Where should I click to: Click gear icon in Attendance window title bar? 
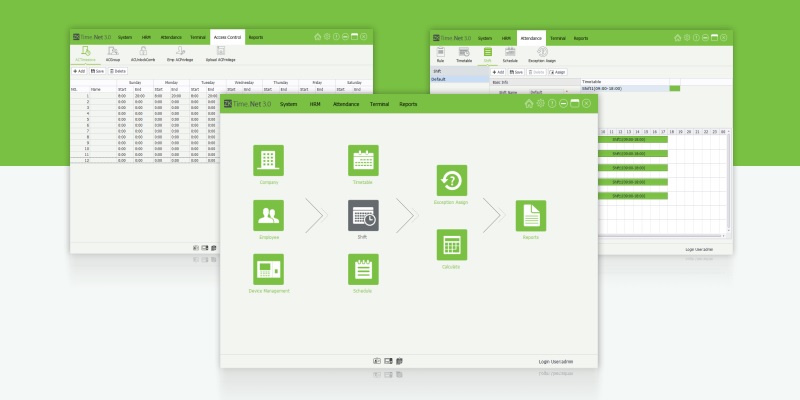pyautogui.click(x=687, y=38)
